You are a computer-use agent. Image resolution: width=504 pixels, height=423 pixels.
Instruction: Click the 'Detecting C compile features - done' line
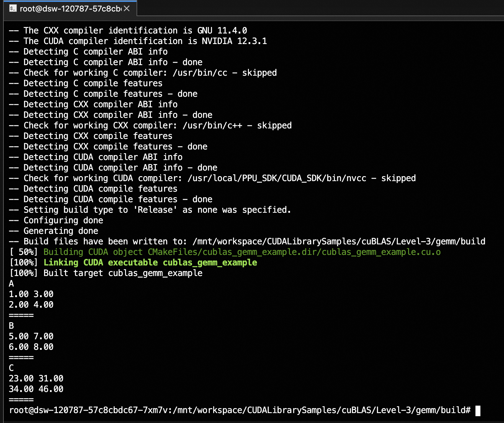pyautogui.click(x=103, y=94)
